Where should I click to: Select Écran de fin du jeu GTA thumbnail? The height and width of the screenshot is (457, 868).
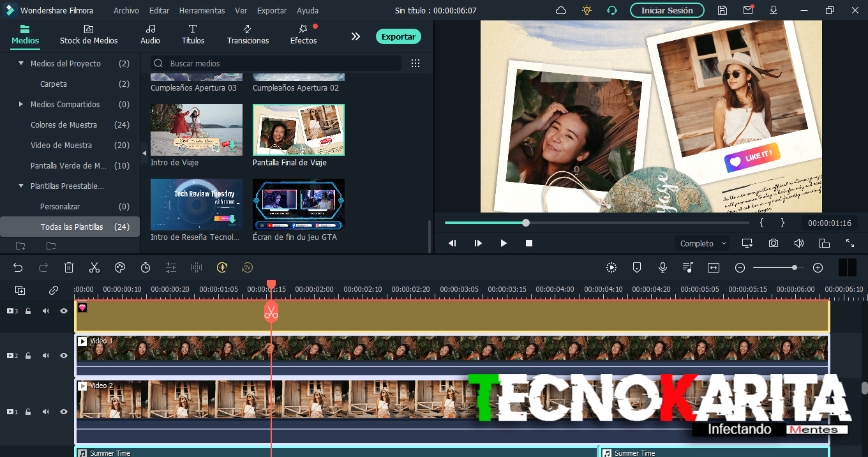299,204
